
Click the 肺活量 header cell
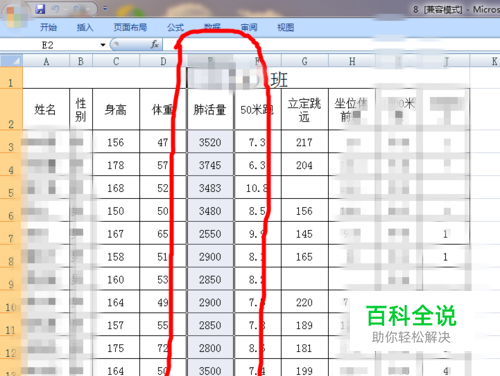point(210,109)
